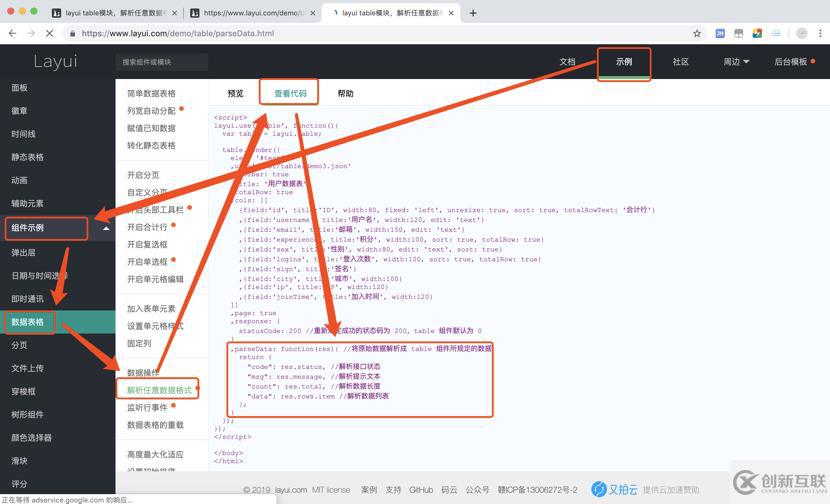The image size is (830, 504).
Task: Open the 开启单选框 demo link
Action: click(x=147, y=262)
